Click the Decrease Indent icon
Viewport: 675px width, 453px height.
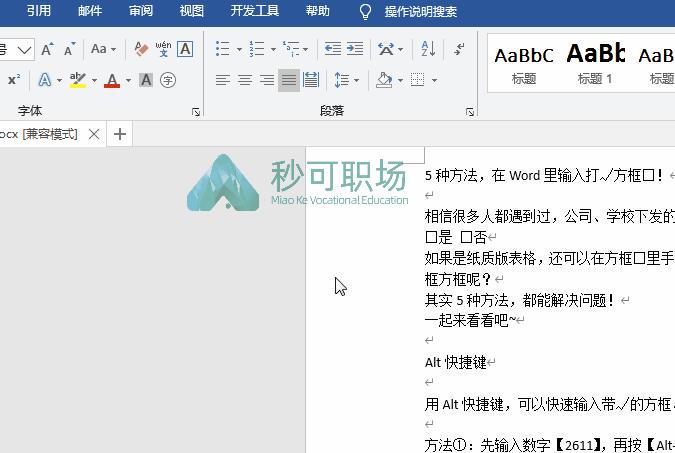click(333, 49)
